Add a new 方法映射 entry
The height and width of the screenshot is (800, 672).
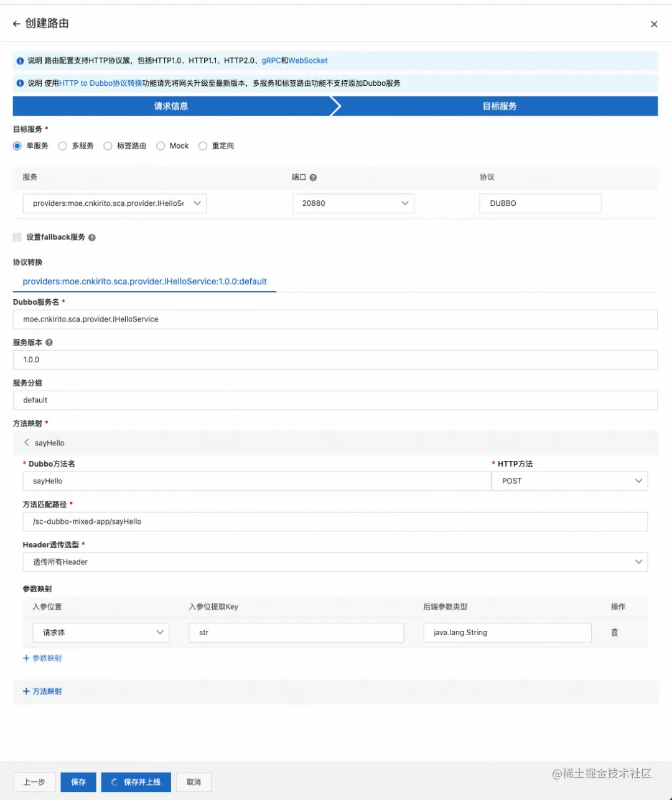point(42,692)
